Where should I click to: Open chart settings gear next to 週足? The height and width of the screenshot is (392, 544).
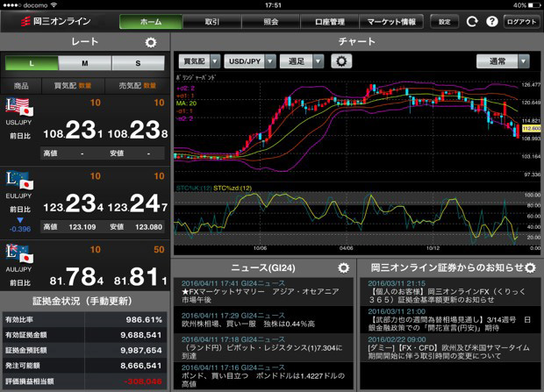pos(341,61)
